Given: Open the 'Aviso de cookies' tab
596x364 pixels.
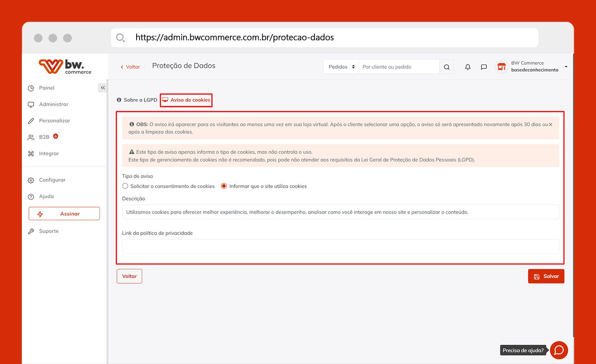Looking at the screenshot, I should 186,100.
